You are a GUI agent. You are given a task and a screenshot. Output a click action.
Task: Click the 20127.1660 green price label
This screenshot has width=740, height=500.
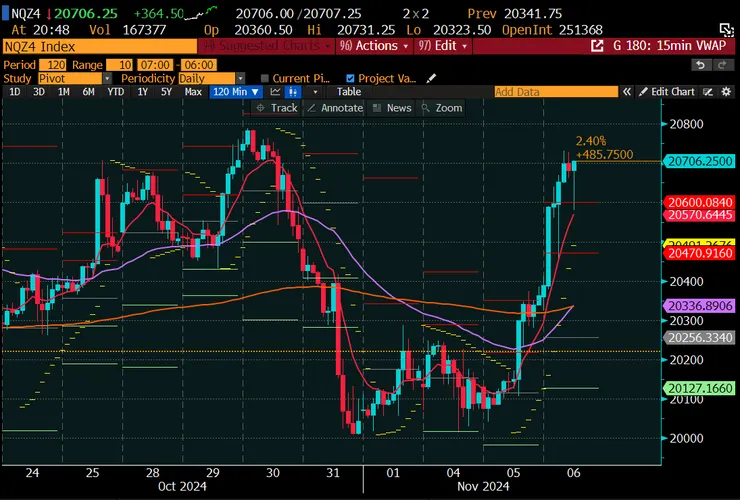click(700, 388)
